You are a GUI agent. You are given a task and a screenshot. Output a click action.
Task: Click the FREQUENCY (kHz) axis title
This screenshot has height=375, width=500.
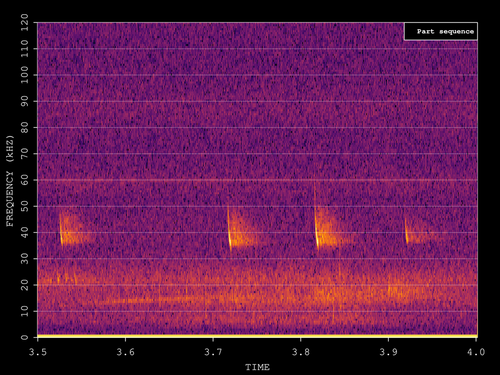10,181
